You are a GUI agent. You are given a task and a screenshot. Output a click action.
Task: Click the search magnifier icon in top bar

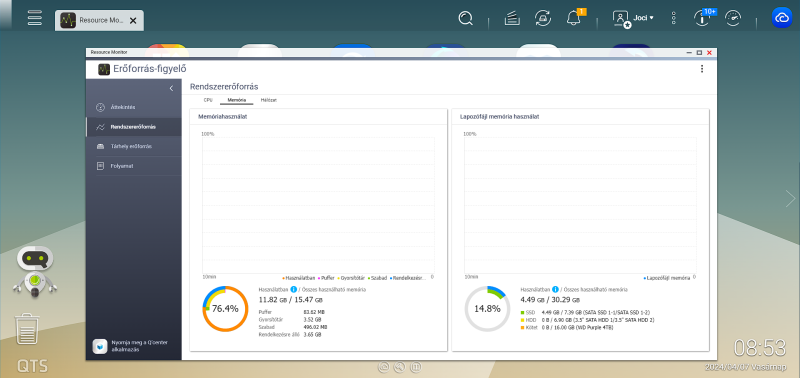465,19
